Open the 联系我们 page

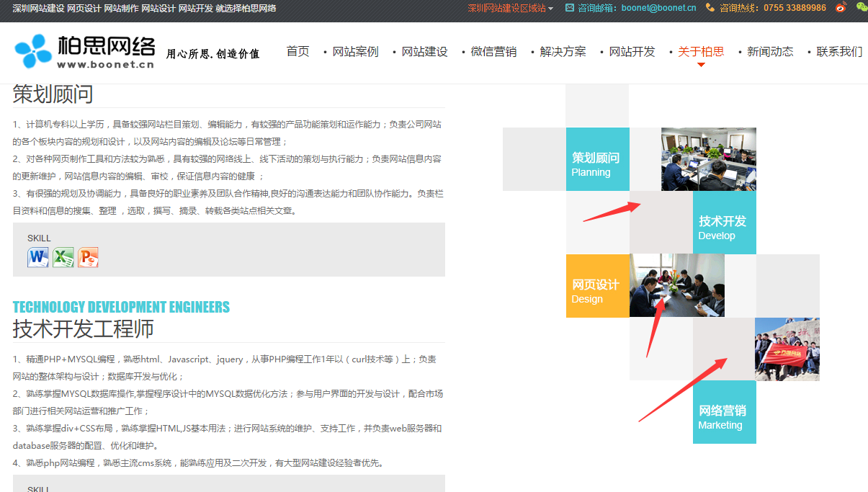tap(839, 52)
